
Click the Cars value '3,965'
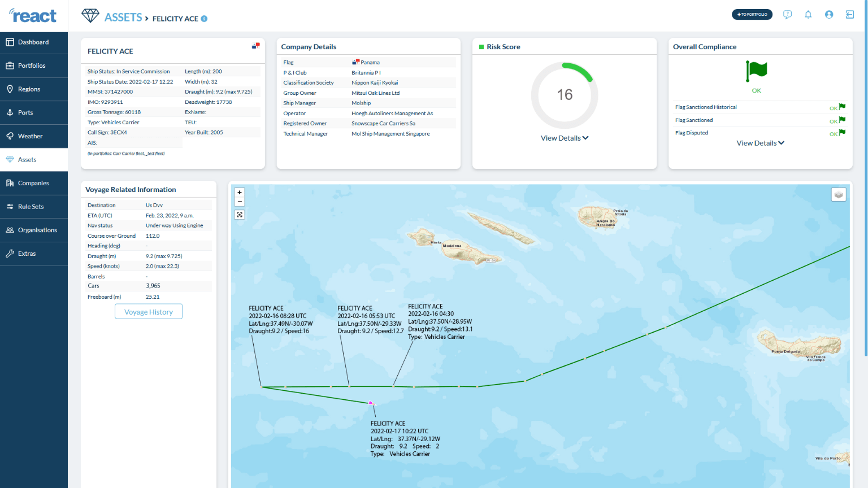pyautogui.click(x=153, y=286)
